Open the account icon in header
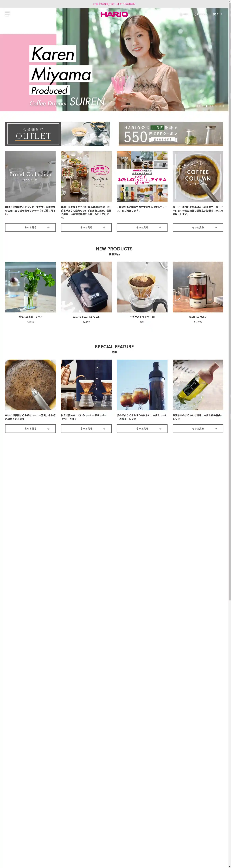The width and height of the screenshot is (231, 868). click(x=200, y=14)
